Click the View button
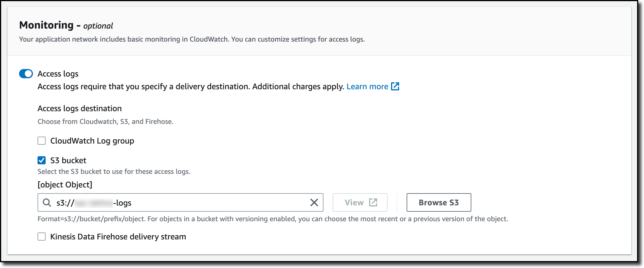 coord(360,202)
